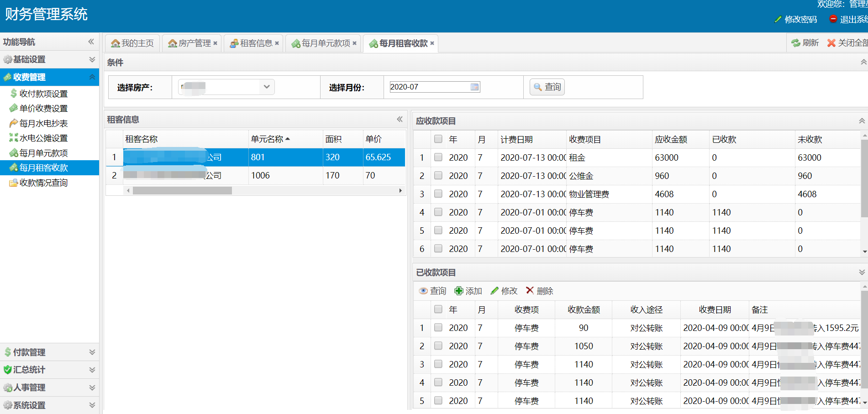Click 添加 plus icon in 已收款项目 toolbar
Image resolution: width=868 pixels, height=414 pixels.
point(468,291)
